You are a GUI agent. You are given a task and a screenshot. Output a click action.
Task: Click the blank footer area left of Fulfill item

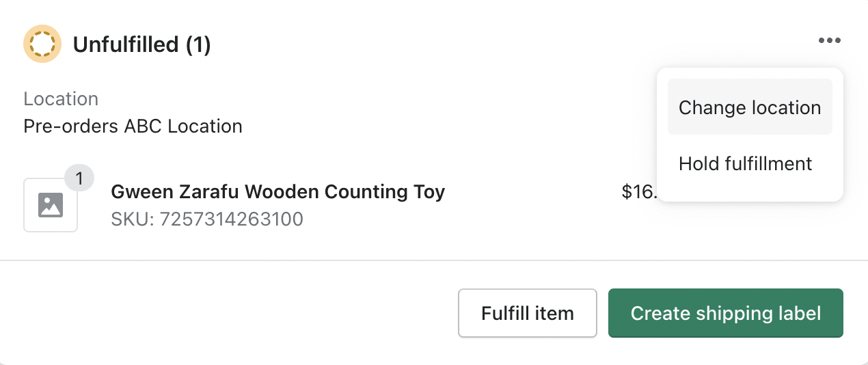pos(229,313)
